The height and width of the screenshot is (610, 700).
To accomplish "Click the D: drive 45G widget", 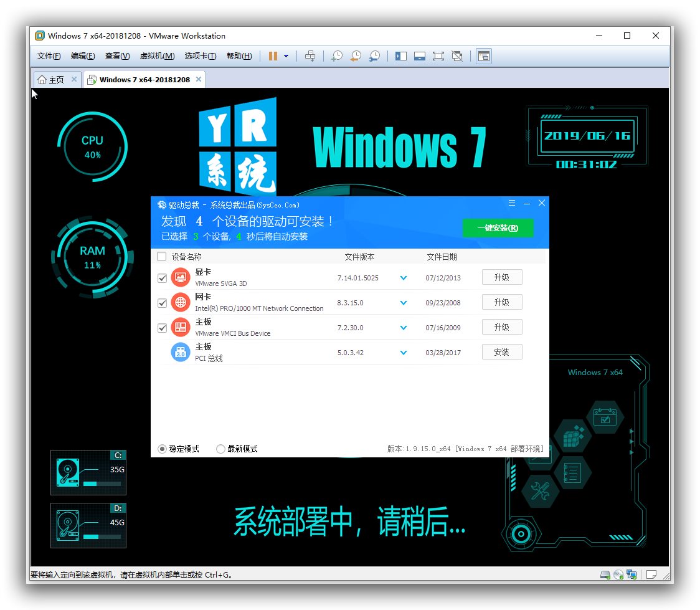I will pos(88,525).
